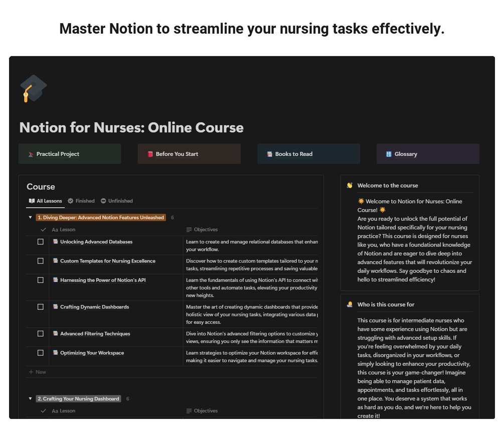Screen dimensions: 504x428
Task: Click the icon beside Who is this course for
Action: coord(350,305)
